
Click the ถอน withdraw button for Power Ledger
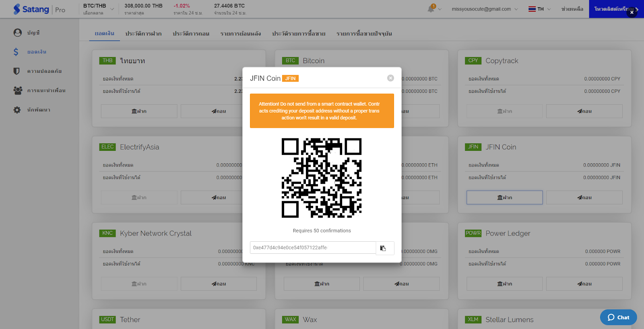coord(584,284)
